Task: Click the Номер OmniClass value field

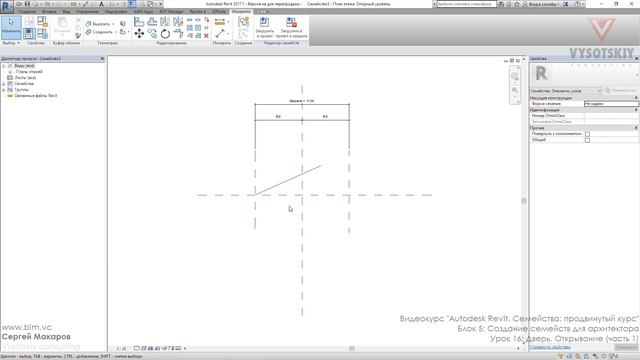Action: 611,116
